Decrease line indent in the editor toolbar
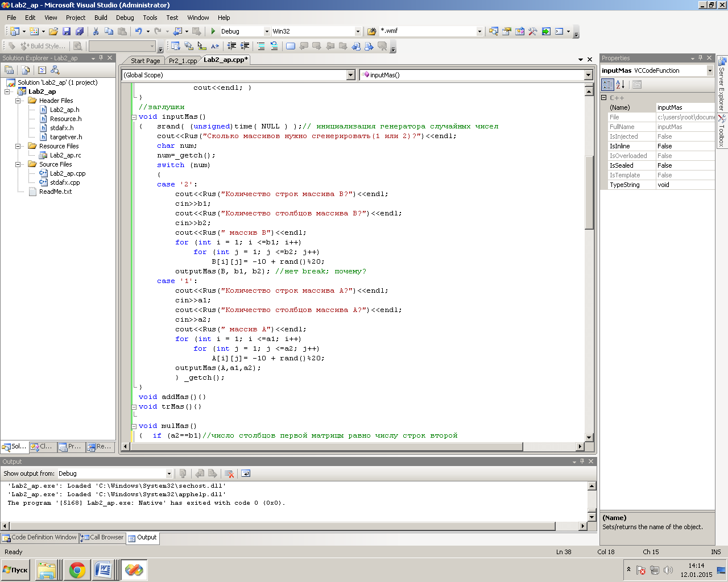The width and height of the screenshot is (728, 582). (x=231, y=46)
